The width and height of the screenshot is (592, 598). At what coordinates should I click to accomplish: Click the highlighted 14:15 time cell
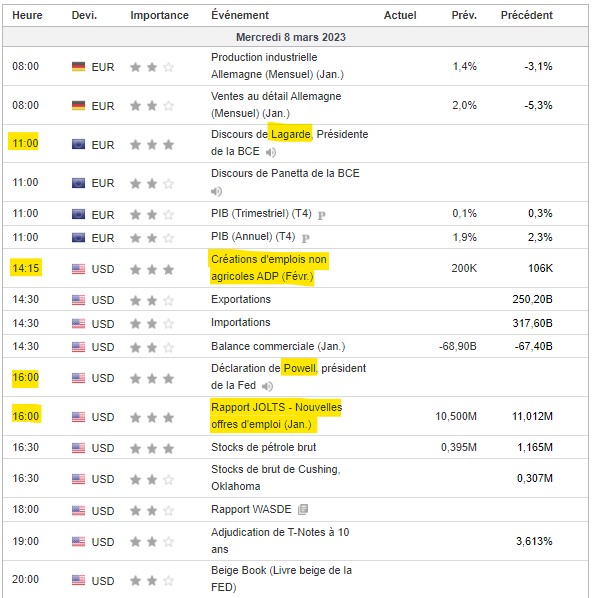tap(26, 268)
